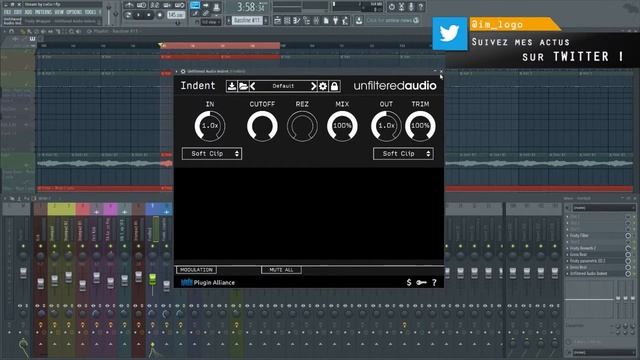This screenshot has height=360, width=640.
Task: Click the Bassline #11 pattern selector
Action: click(x=247, y=20)
